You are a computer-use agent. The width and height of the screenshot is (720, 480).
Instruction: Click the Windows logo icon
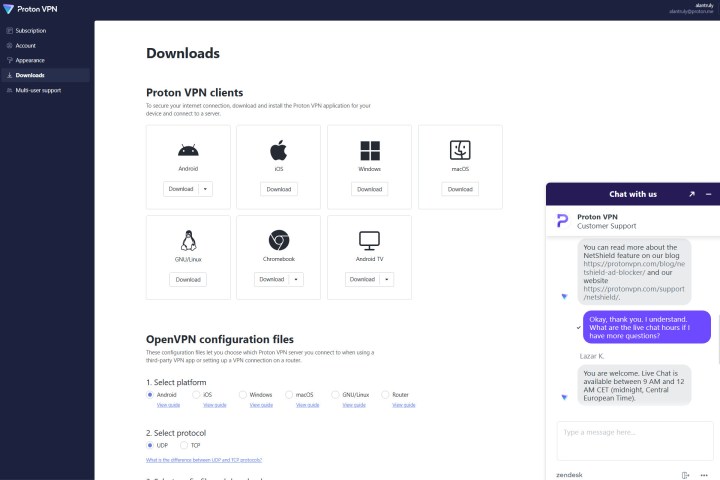369,151
